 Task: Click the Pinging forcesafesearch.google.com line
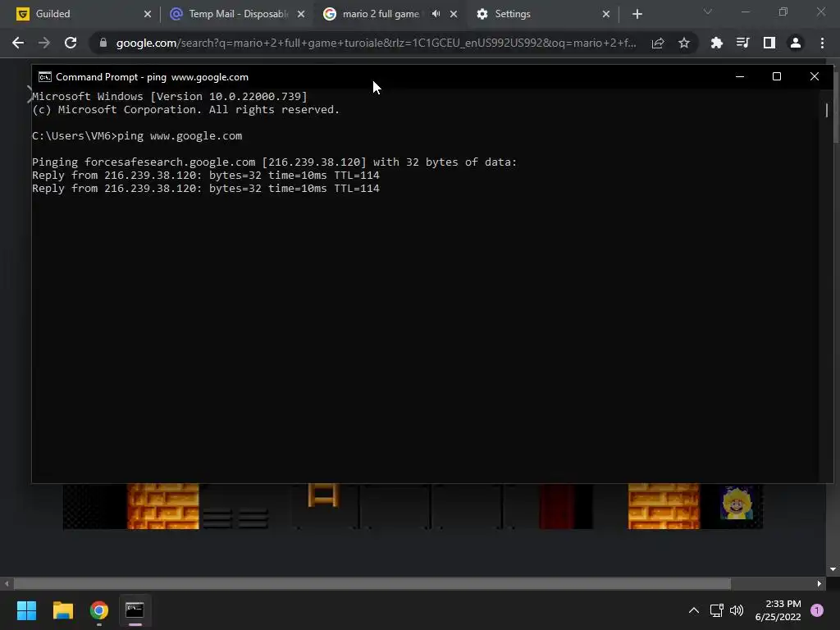pos(274,162)
